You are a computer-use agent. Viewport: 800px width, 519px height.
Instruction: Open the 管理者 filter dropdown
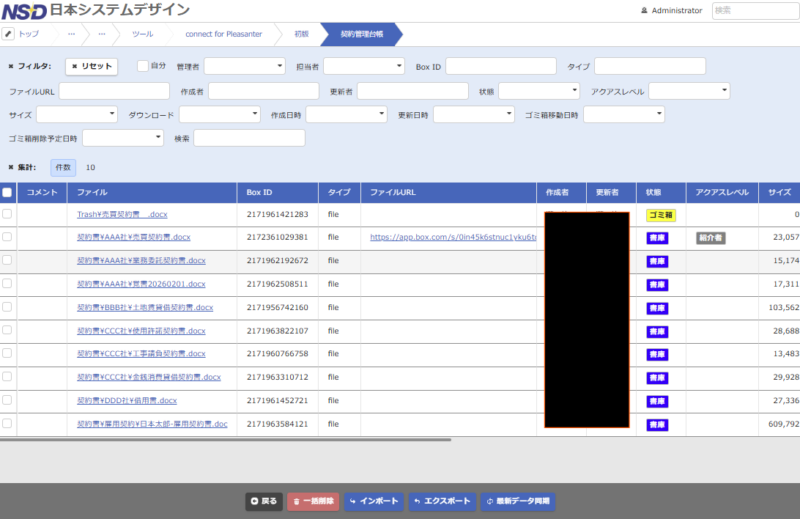tap(245, 66)
